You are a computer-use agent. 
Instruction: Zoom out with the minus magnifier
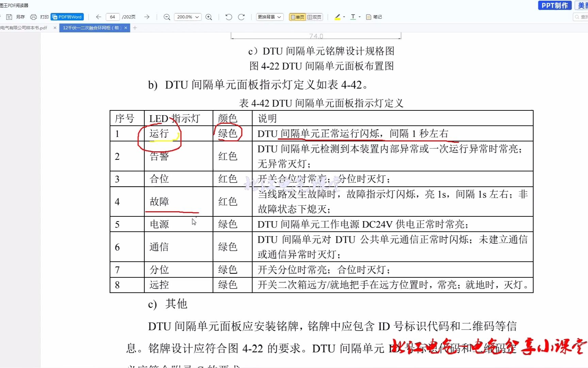(167, 17)
